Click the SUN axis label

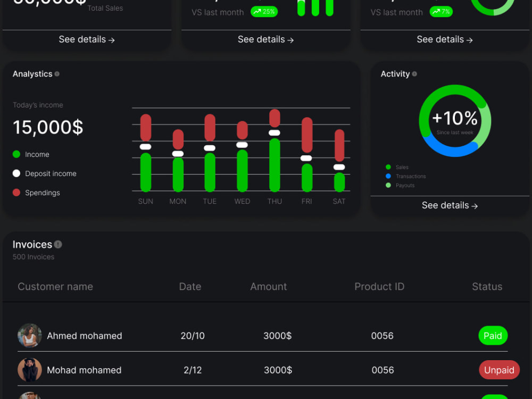point(146,201)
